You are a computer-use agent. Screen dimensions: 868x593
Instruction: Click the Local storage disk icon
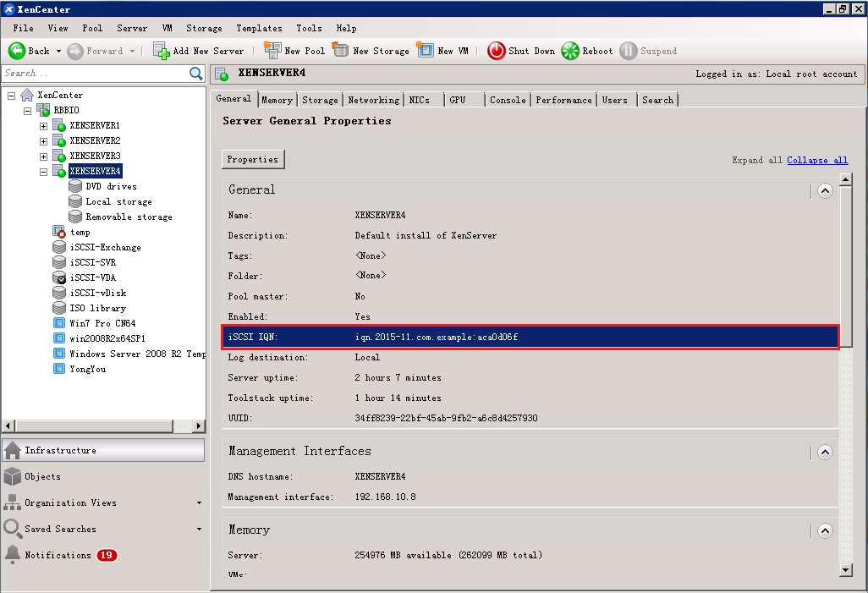point(75,201)
